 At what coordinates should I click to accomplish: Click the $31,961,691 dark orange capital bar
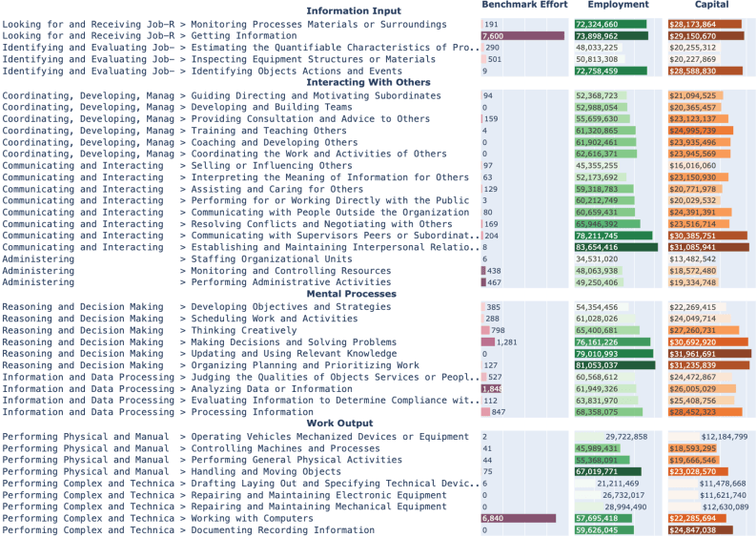coord(708,354)
